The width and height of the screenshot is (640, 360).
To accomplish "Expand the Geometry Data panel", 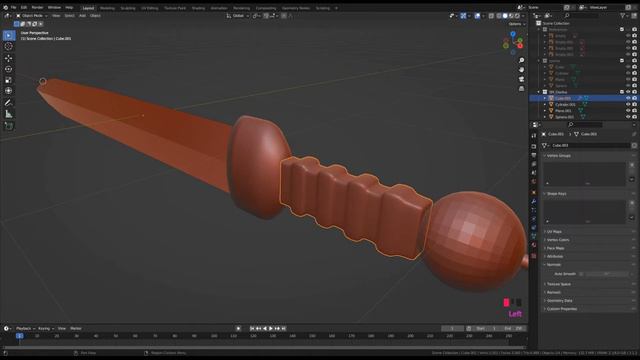I will (559, 301).
